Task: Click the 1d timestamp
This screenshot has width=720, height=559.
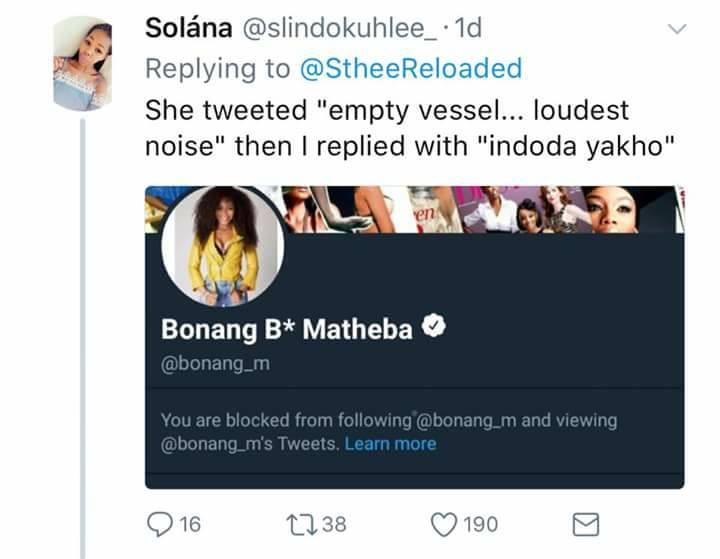Action: pyautogui.click(x=467, y=28)
